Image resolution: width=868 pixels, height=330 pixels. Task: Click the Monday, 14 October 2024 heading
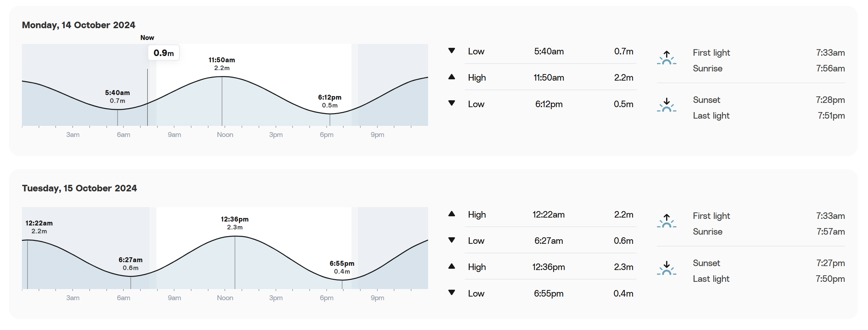[x=79, y=25]
